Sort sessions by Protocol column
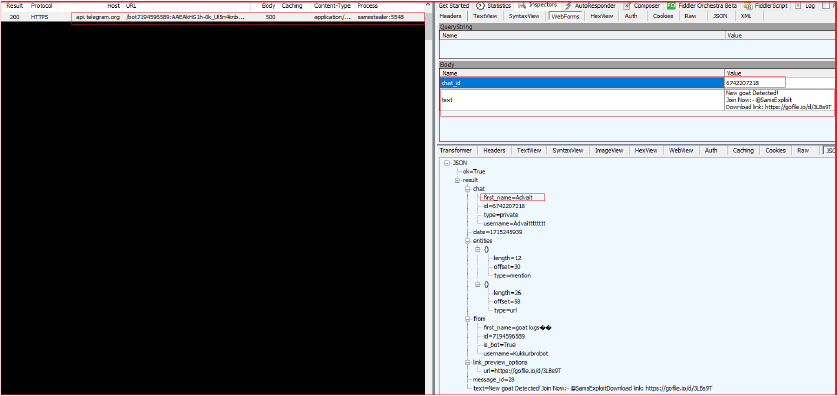The width and height of the screenshot is (838, 396). [42, 6]
